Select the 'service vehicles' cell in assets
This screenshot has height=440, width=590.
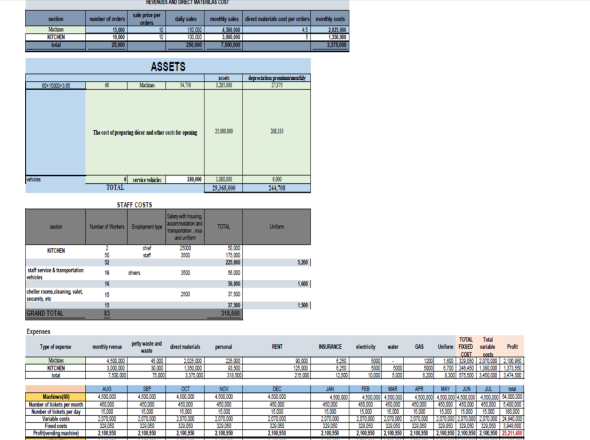147,180
